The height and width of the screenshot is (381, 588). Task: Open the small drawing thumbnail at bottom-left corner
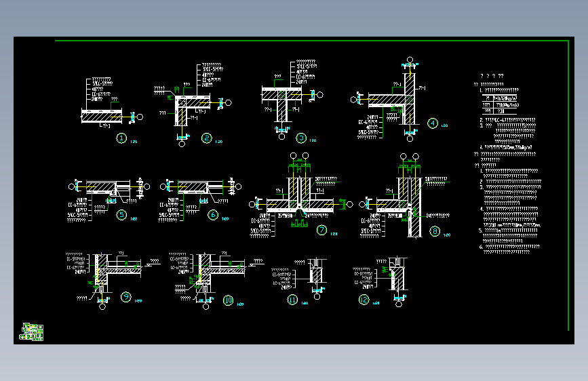point(31,332)
